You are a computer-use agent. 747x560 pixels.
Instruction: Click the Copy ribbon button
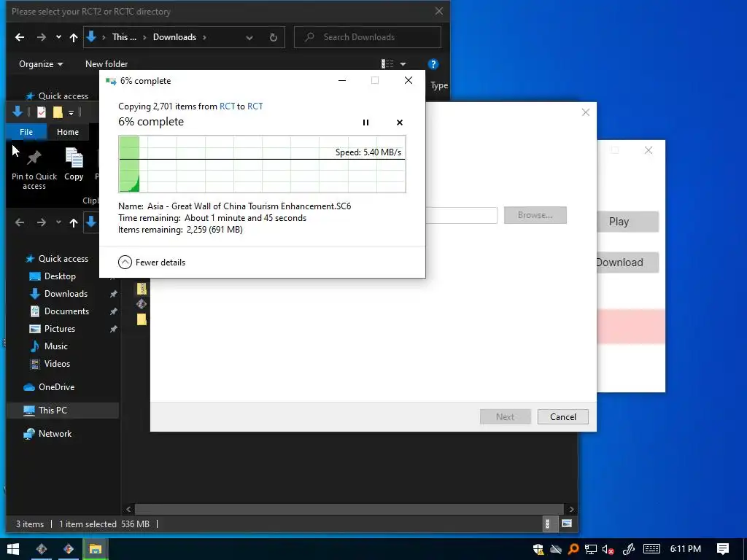(x=74, y=164)
